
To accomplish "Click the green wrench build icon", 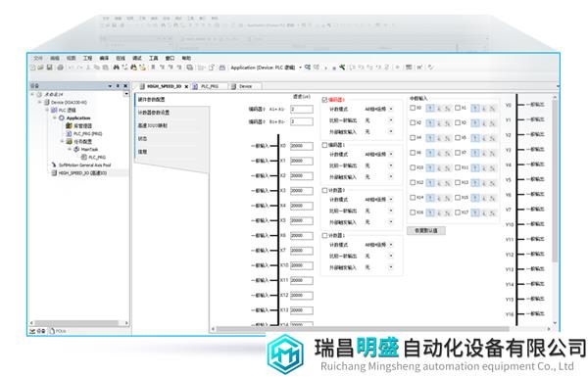I will [342, 68].
